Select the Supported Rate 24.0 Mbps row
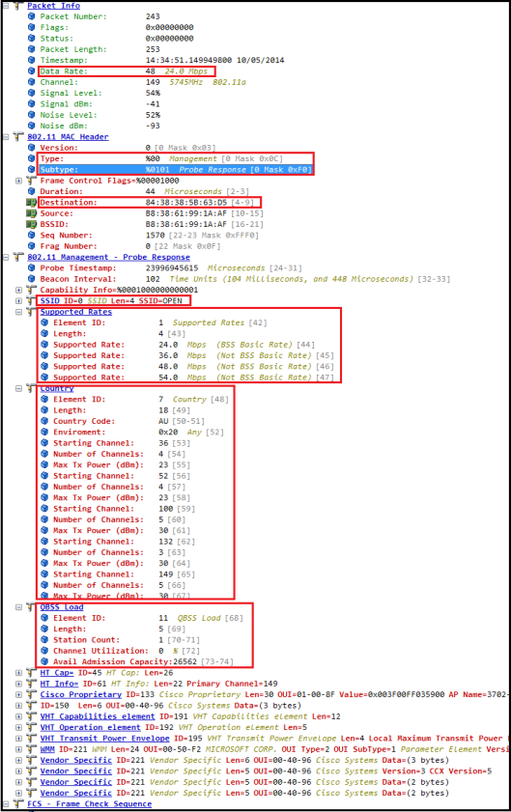This screenshot has height=812, width=511. 178,345
